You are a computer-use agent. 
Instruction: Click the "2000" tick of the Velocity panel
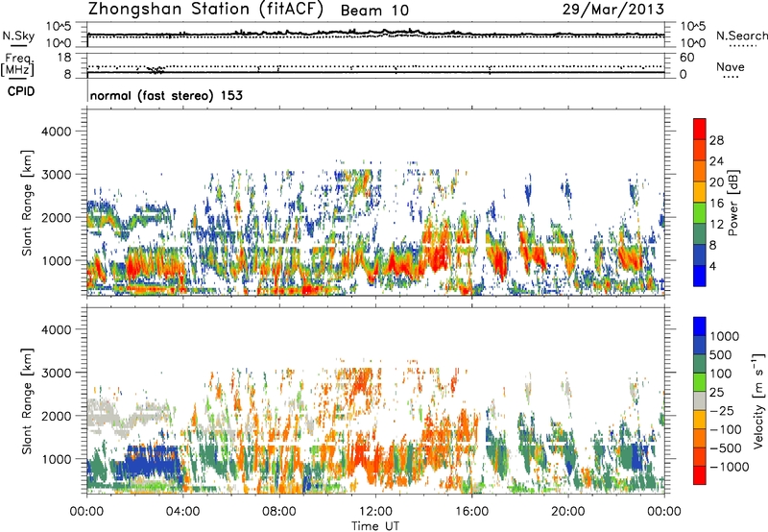tap(56, 416)
